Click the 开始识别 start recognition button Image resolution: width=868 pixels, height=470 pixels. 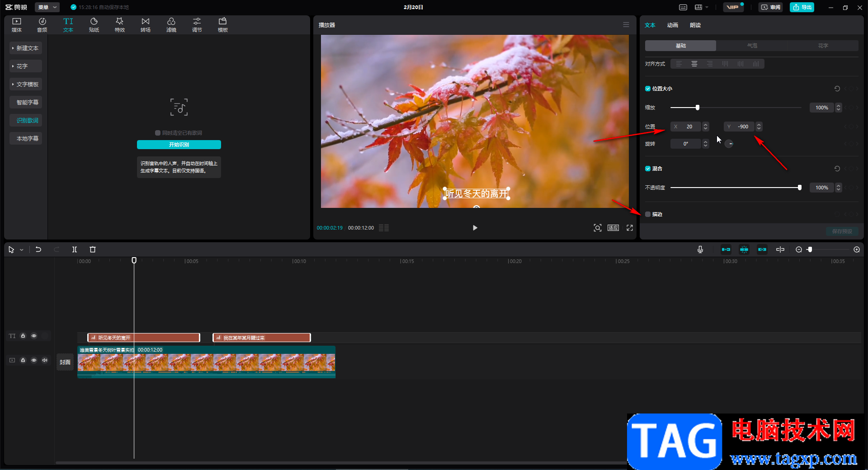coord(179,145)
